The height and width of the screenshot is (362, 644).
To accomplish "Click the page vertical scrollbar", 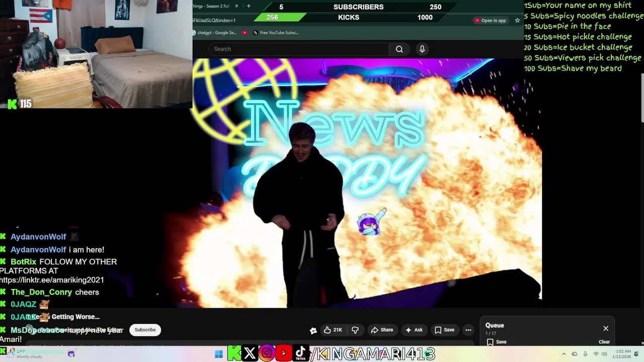I will (x=642, y=98).
